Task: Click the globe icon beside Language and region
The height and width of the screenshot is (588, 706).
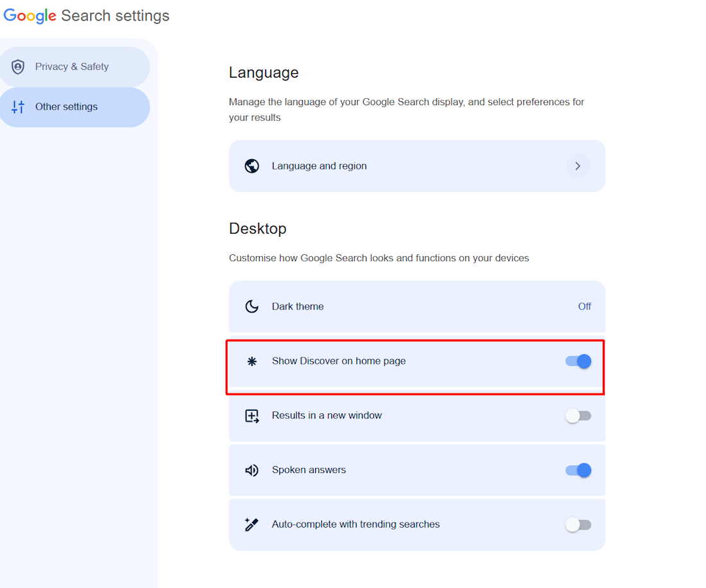Action: point(252,166)
